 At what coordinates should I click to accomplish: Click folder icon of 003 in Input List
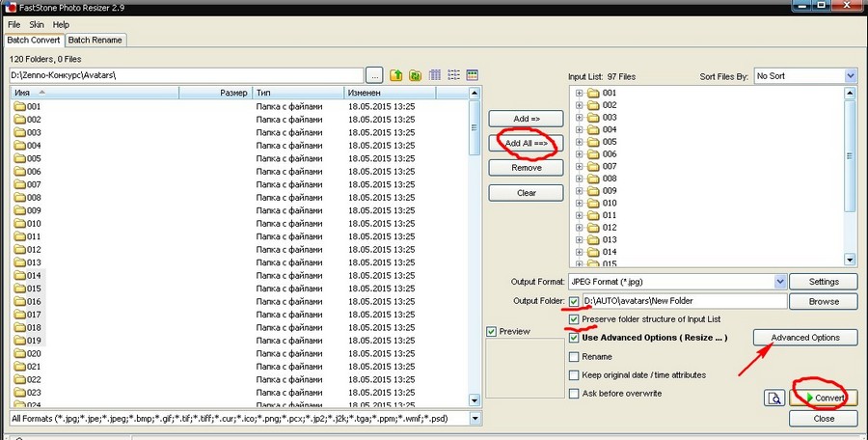click(x=593, y=118)
